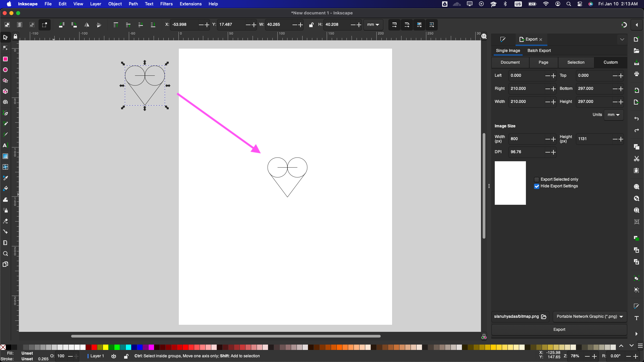The image size is (644, 362).
Task: Toggle current layer lock
Action: 126,356
